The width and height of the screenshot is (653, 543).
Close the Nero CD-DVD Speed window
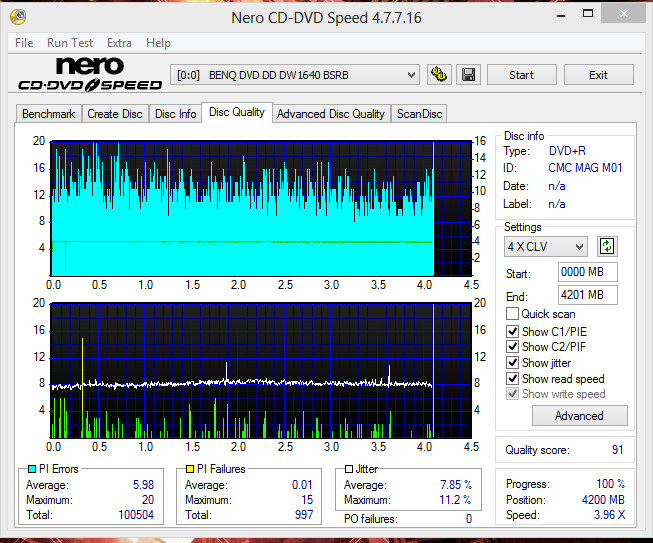pos(623,14)
